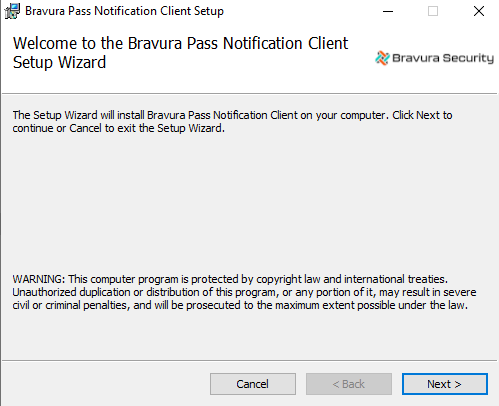Click the "Setup Wizard" heading line
This screenshot has height=406, width=499.
pos(59,63)
